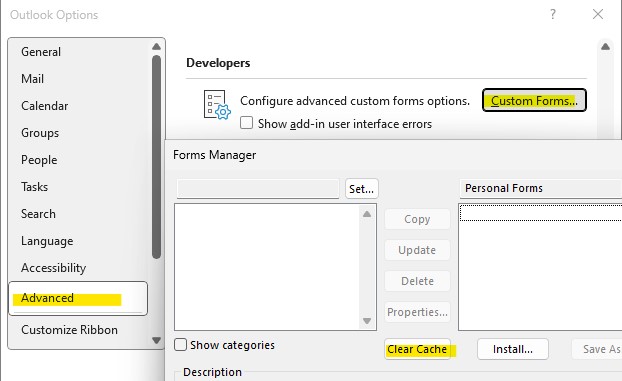Open the Calendar options category
The width and height of the screenshot is (622, 381).
tap(44, 106)
